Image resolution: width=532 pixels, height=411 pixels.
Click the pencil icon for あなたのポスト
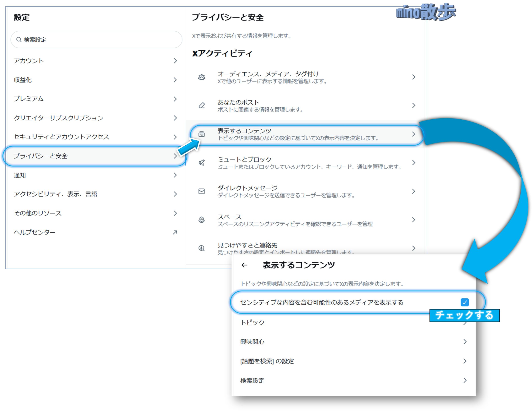[201, 106]
